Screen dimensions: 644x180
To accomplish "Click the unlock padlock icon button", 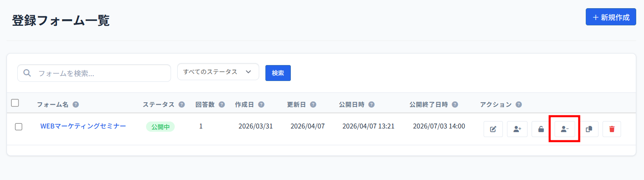I will [x=541, y=129].
